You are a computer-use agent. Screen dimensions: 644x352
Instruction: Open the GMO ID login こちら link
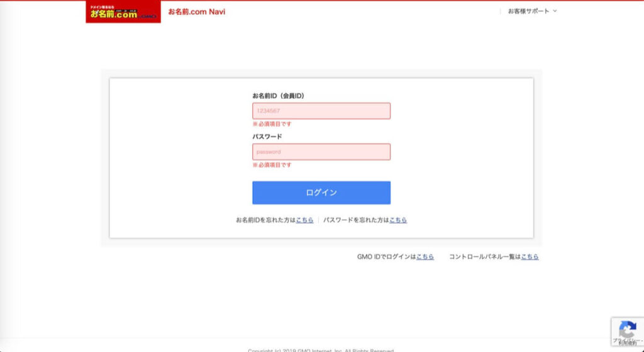pyautogui.click(x=425, y=256)
